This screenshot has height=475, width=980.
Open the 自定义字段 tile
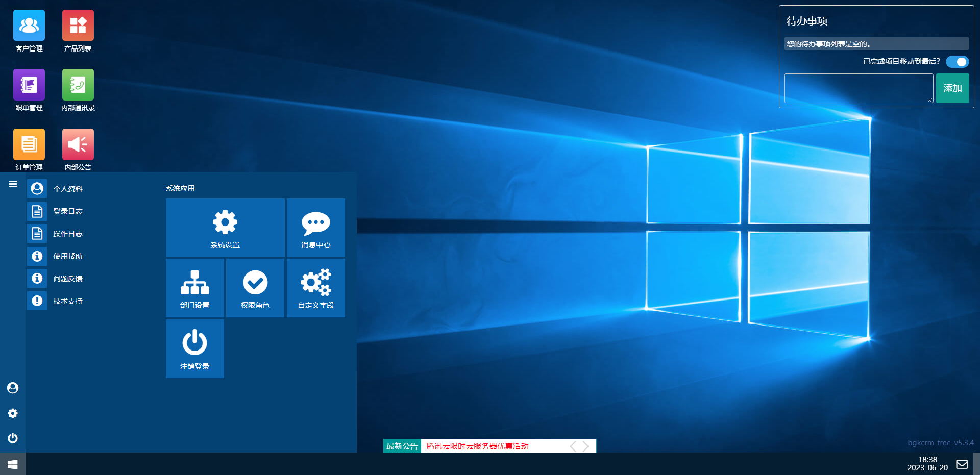click(316, 288)
